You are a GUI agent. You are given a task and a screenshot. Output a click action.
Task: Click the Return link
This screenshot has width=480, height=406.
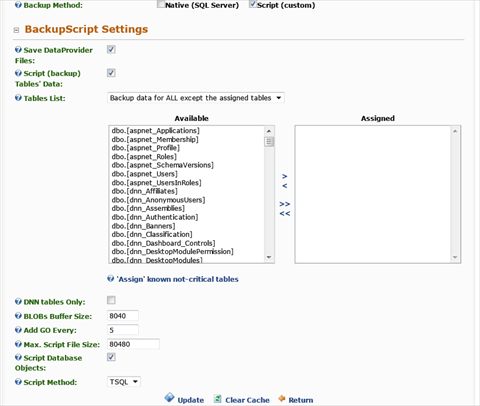[x=301, y=400]
